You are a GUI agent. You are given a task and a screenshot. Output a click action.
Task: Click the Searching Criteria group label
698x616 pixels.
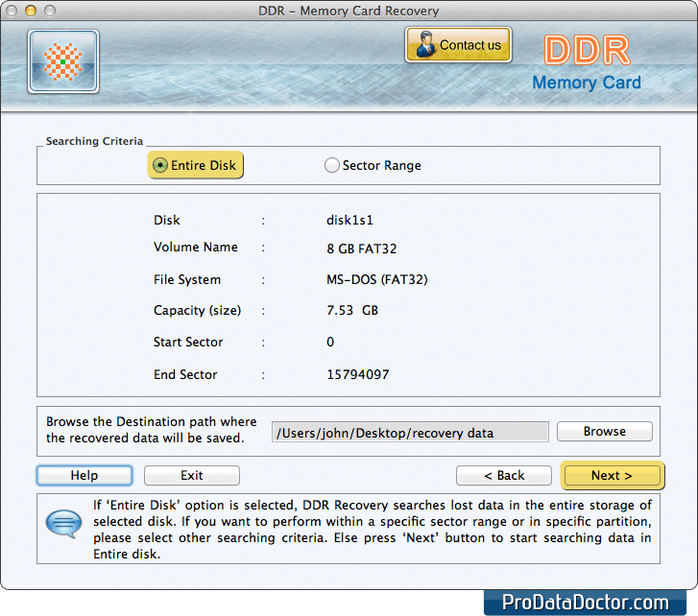(x=94, y=141)
